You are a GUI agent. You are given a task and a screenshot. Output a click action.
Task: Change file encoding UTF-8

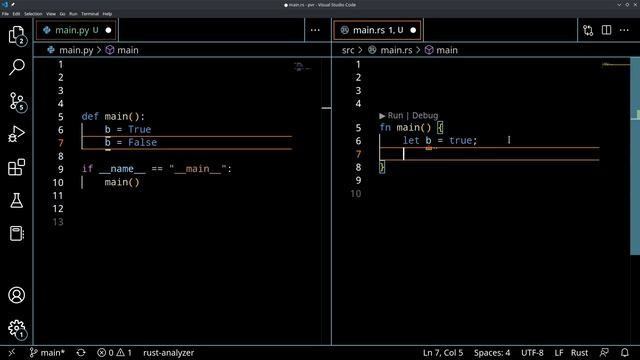(532, 353)
